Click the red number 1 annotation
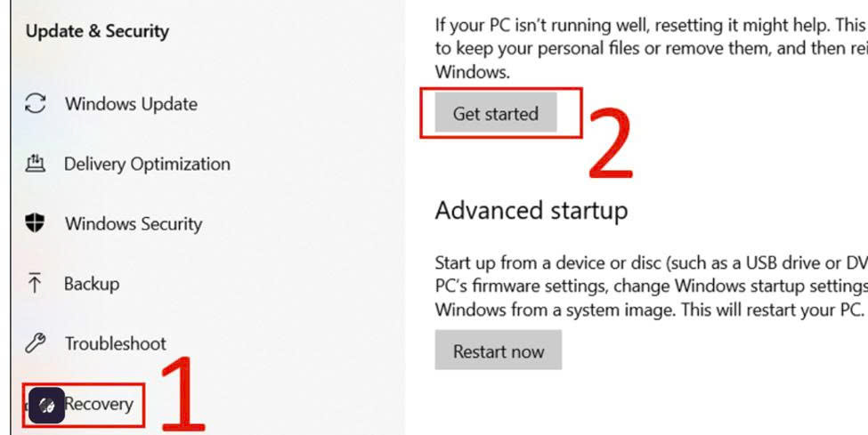Screen dimensions: 868x435 183,394
